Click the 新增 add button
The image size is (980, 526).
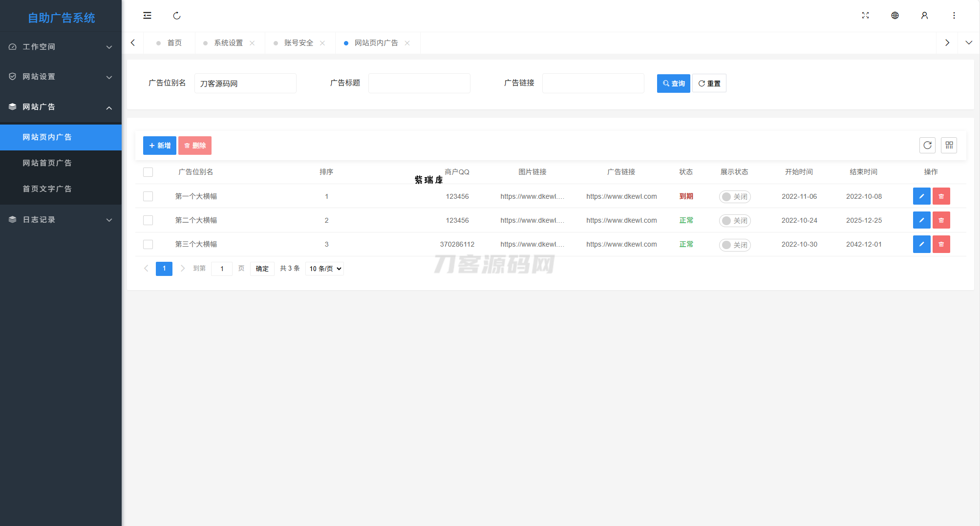pyautogui.click(x=159, y=146)
